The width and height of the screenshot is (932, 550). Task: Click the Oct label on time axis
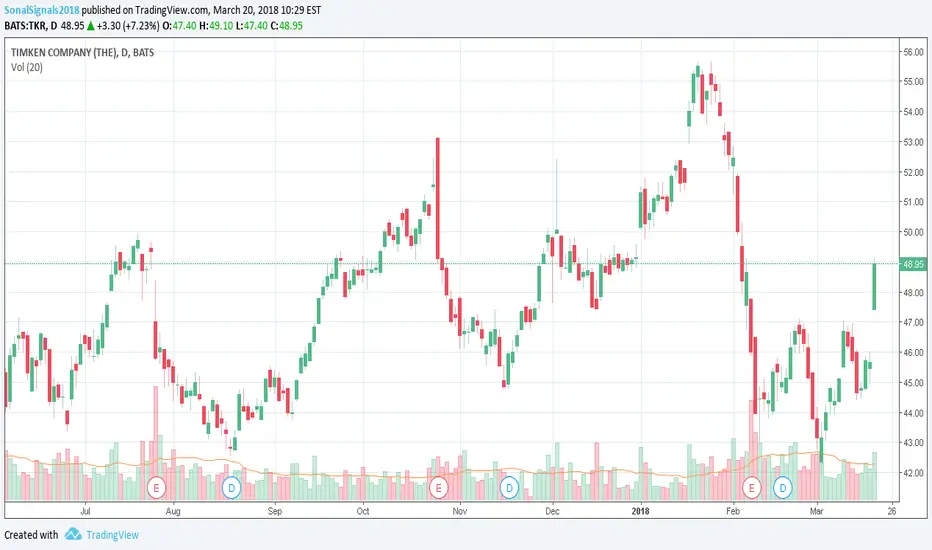[363, 511]
